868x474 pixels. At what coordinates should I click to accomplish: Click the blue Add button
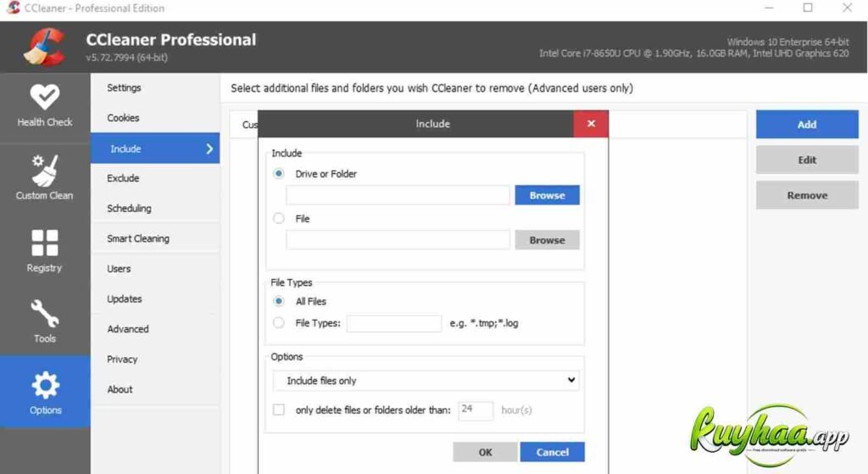click(807, 124)
